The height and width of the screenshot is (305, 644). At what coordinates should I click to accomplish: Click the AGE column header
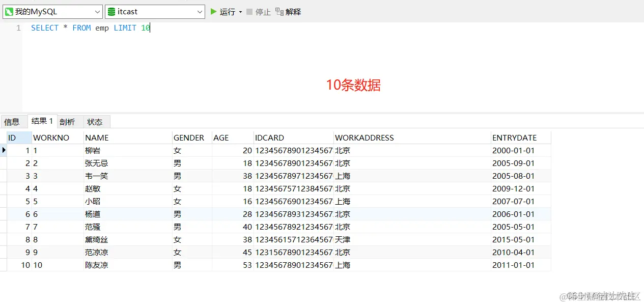point(233,137)
